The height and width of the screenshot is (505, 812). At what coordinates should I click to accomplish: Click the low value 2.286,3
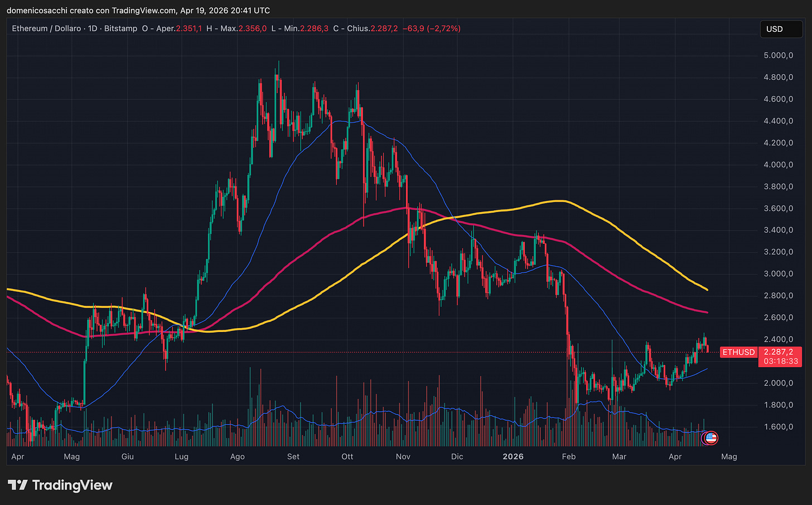tap(315, 28)
